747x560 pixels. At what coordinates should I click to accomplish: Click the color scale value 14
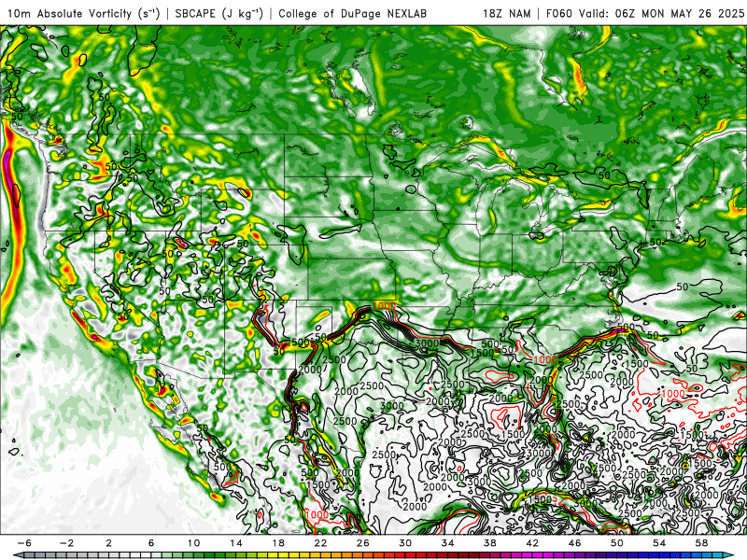[236, 543]
